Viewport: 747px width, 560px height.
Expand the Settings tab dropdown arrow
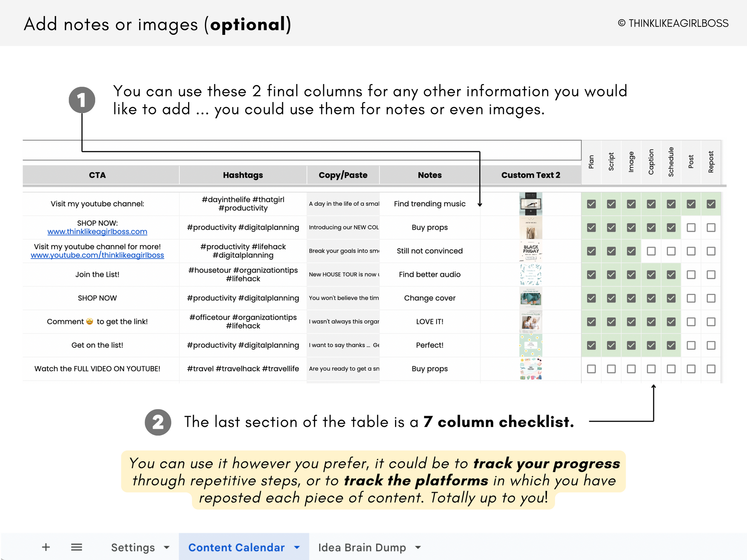click(x=167, y=547)
